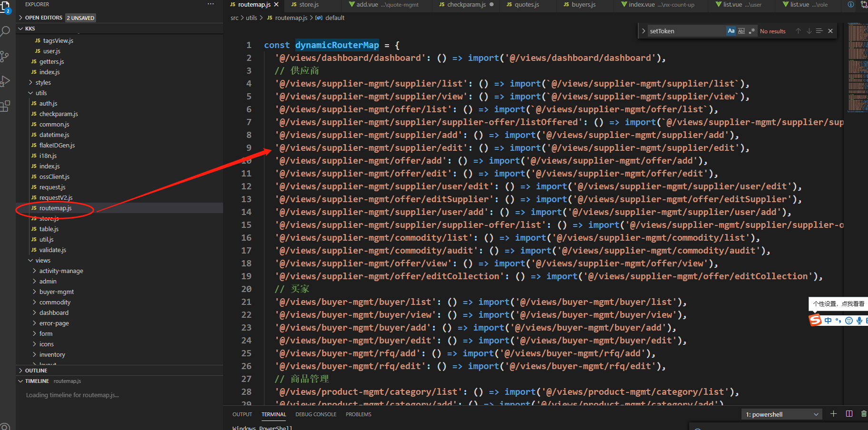
Task: Open auth.js in file tree
Action: [x=48, y=103]
